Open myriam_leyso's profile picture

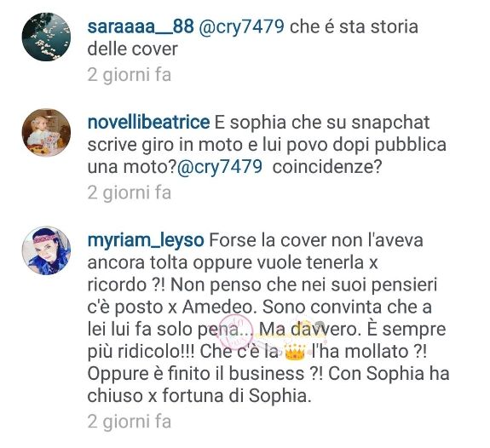coord(46,250)
